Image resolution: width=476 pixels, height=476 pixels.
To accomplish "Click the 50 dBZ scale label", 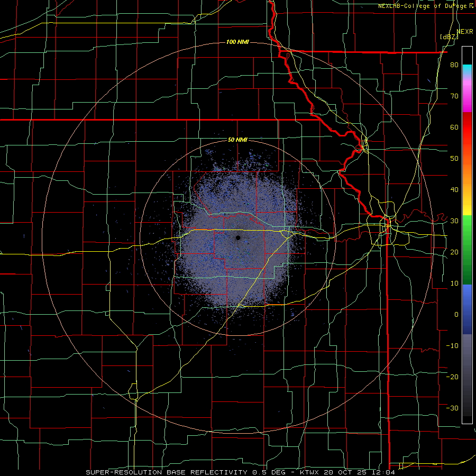I will pyautogui.click(x=454, y=159).
